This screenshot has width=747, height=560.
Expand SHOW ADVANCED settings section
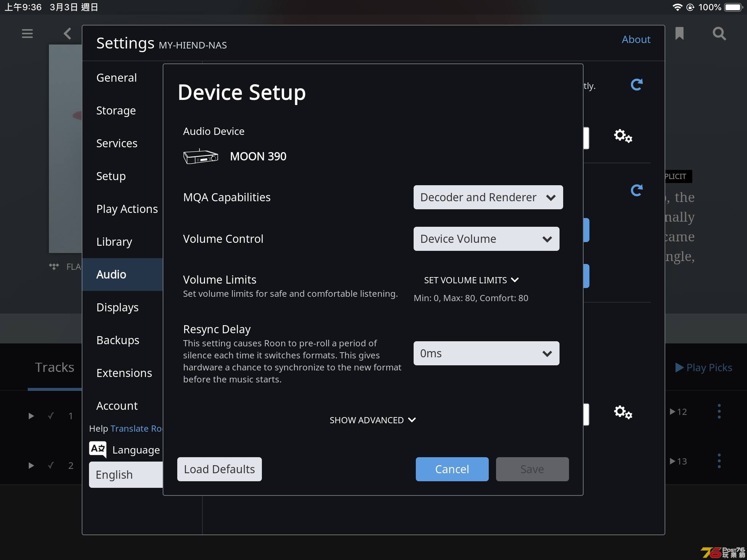[x=372, y=419]
